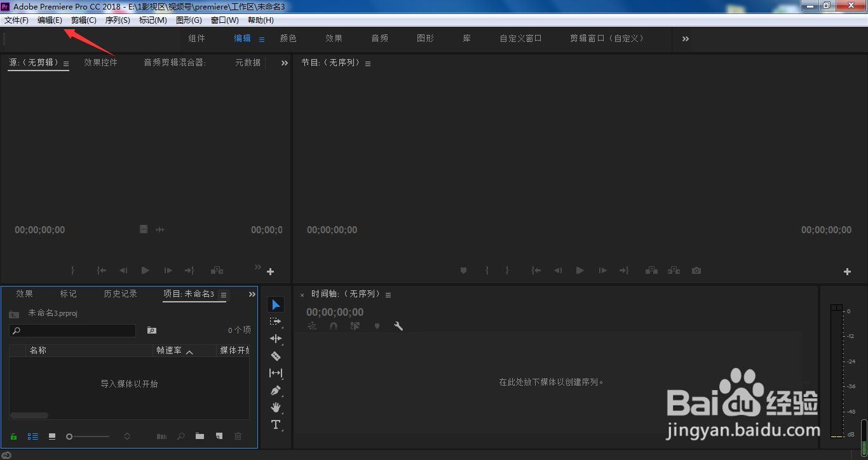Click Mark In in Program monitor
868x460 pixels.
[487, 271]
